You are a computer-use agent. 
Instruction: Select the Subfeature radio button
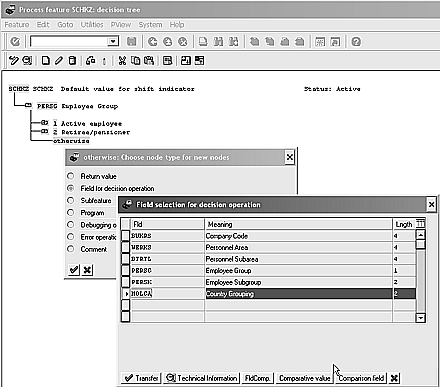tap(71, 200)
